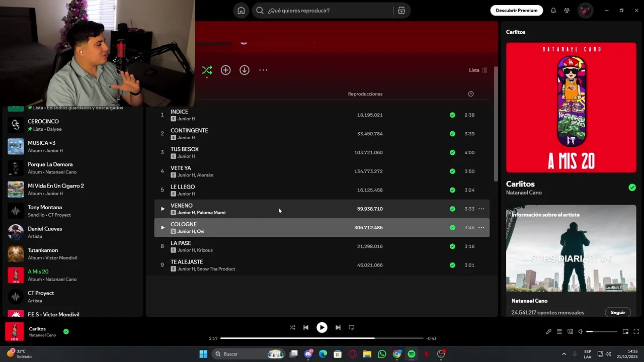
Task: Toggle saved checkmark for LE LLEGO
Action: coord(452,190)
